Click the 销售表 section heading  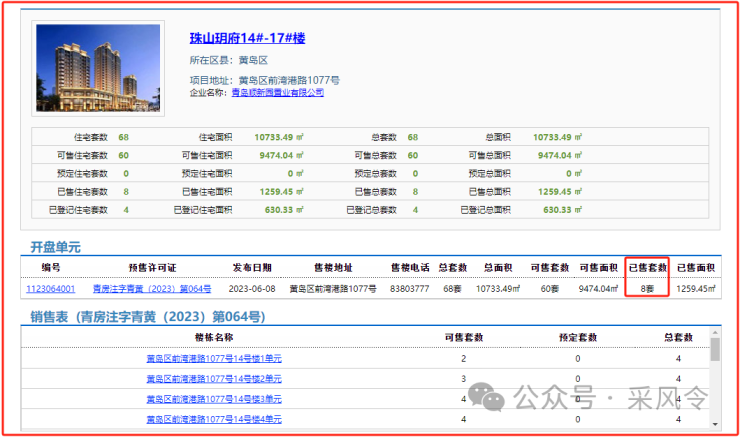(x=146, y=317)
